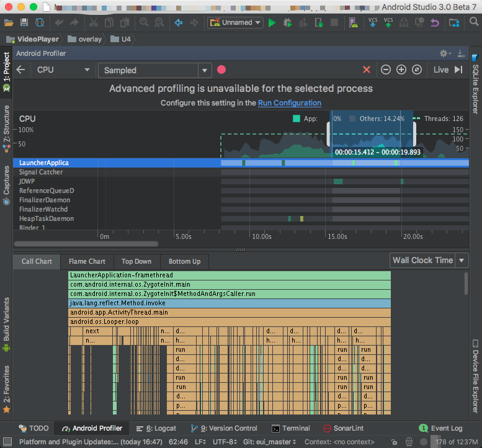Image resolution: width=482 pixels, height=448 pixels.
Task: Open the TODO tool window
Action: [34, 428]
